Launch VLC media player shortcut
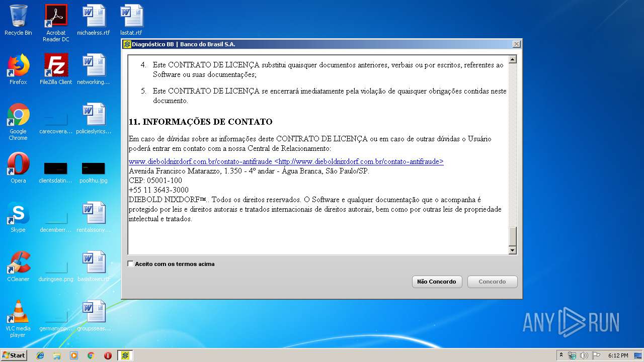 [18, 319]
